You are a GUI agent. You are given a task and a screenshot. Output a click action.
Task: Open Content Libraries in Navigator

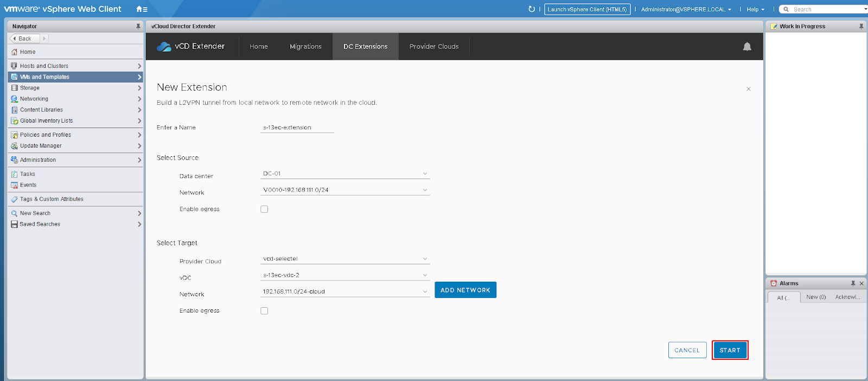75,110
